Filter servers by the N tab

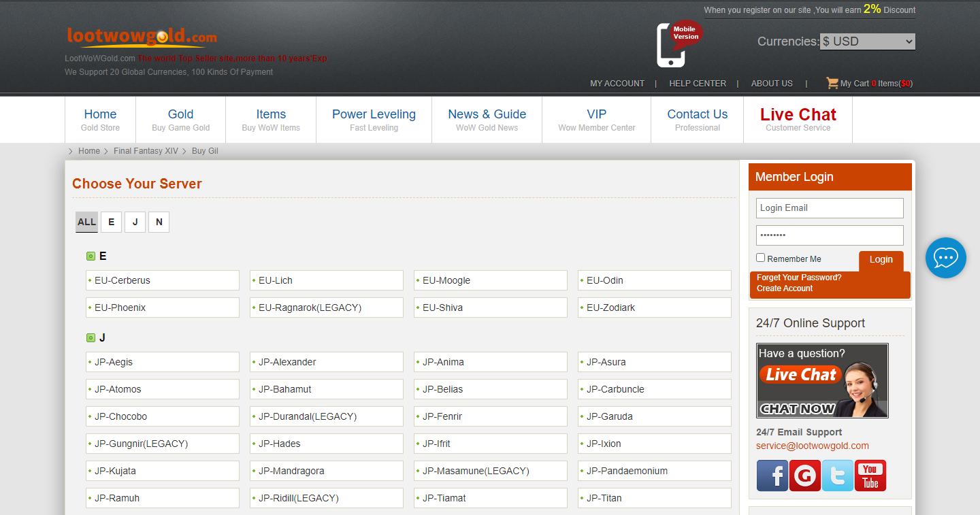(159, 222)
